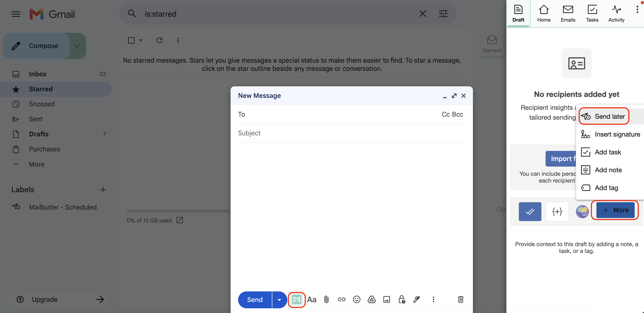Clear the search with X icon

[x=423, y=14]
